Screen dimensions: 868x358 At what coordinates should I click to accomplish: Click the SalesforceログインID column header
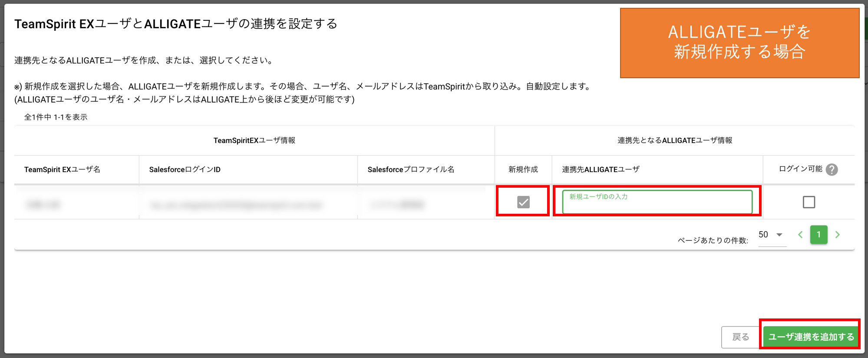click(x=185, y=169)
